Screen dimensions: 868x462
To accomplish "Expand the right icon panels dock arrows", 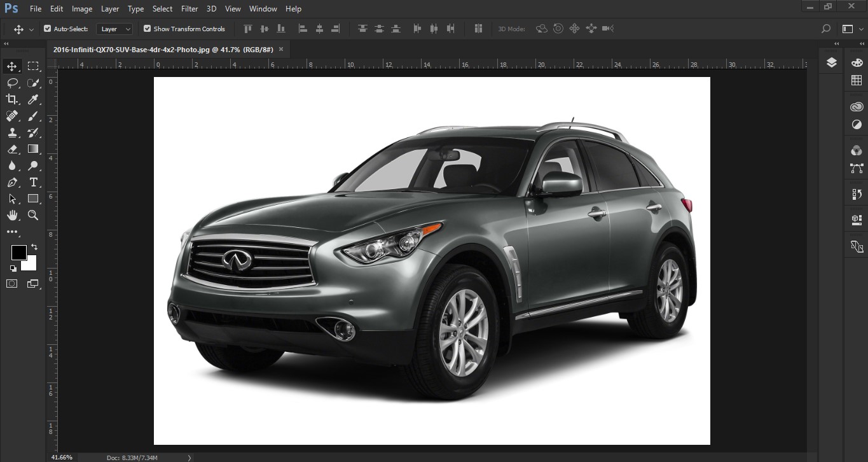I will coord(862,44).
